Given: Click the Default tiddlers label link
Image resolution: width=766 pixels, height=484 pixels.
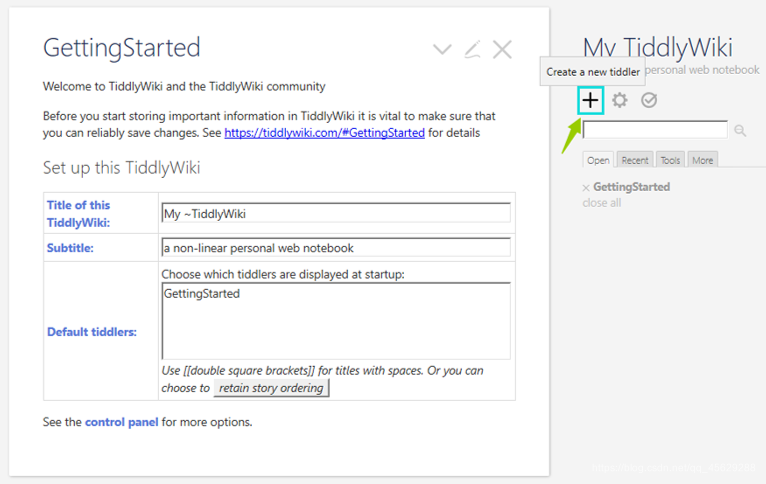Looking at the screenshot, I should pyautogui.click(x=92, y=332).
